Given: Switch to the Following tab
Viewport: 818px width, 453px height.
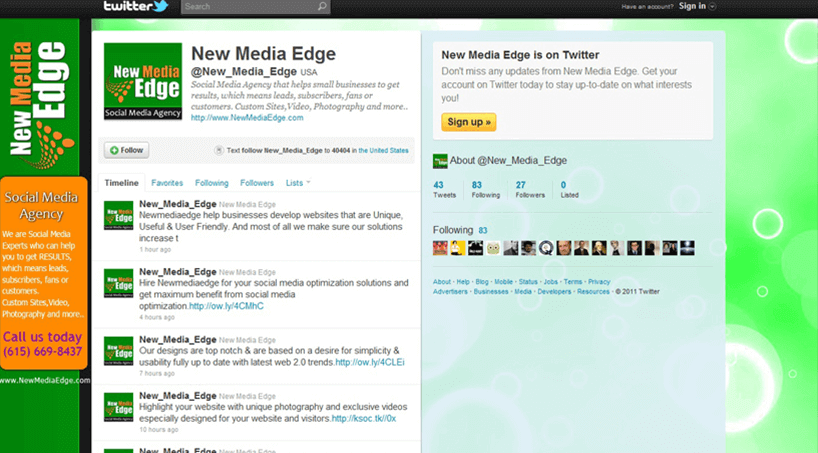Looking at the screenshot, I should coord(212,183).
